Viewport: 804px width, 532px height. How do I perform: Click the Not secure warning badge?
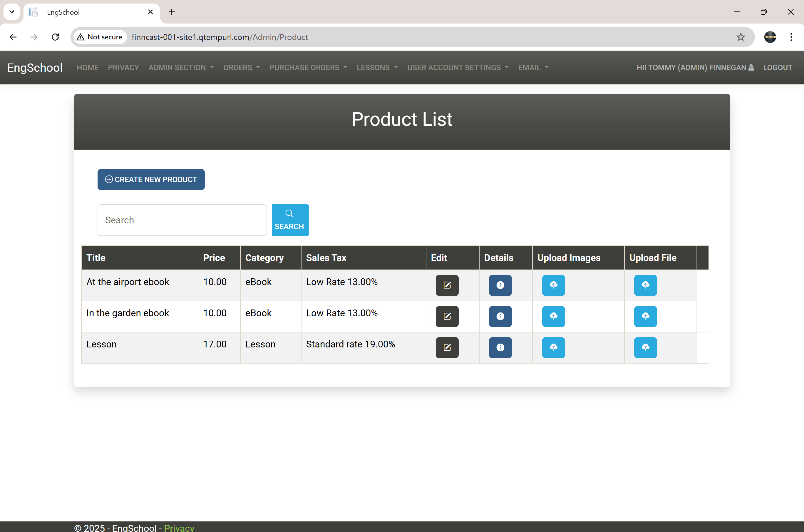(99, 37)
